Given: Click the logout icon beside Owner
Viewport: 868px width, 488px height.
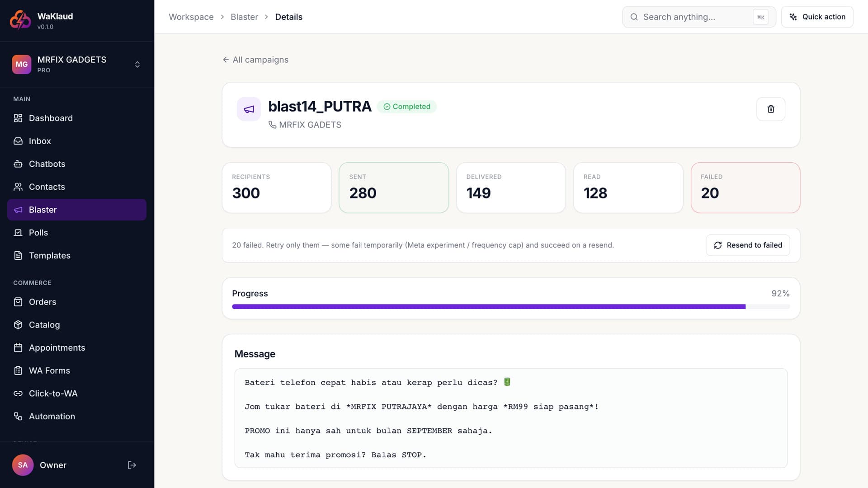Looking at the screenshot, I should point(132,465).
